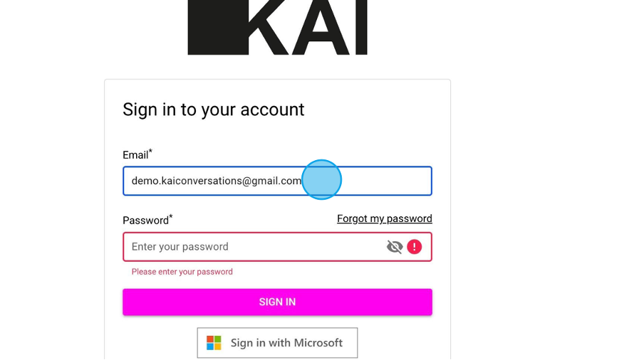Screen dimensions: 644x360
Task: Click the KAI logo at the top
Action: coord(277,27)
